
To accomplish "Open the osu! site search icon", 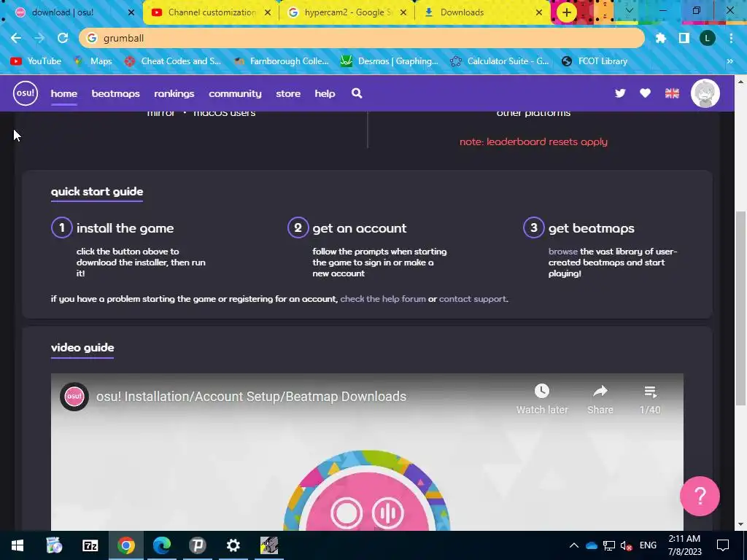I will point(357,93).
